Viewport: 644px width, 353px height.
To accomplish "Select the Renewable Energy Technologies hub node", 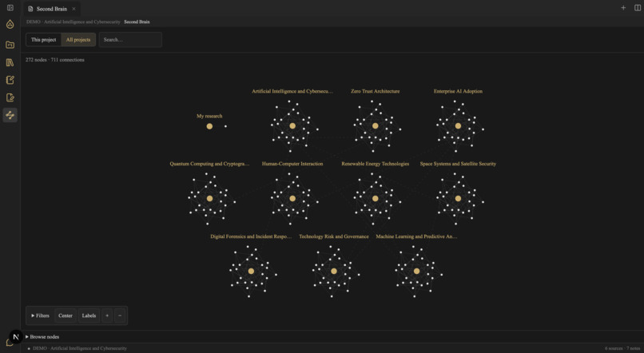I will click(375, 199).
